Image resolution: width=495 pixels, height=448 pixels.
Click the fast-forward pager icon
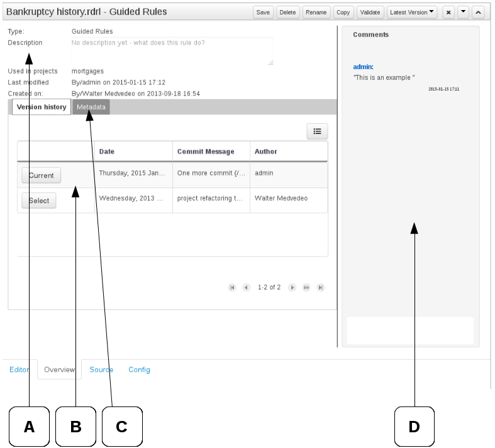[x=306, y=288]
